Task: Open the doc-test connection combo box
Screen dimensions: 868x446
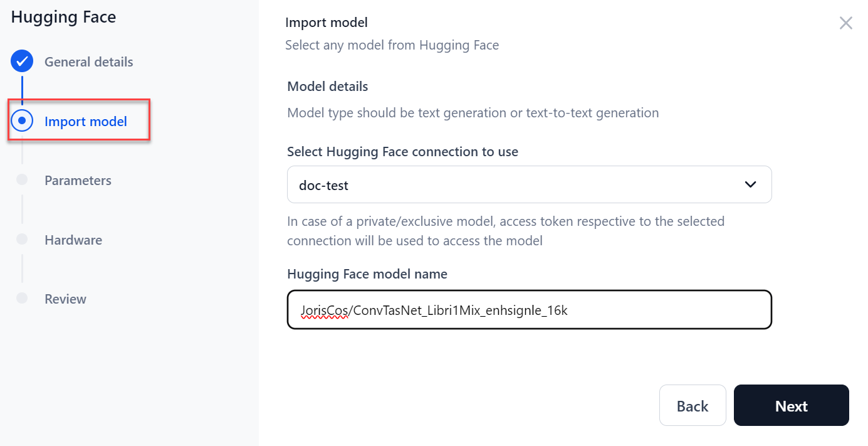Action: coord(514,184)
